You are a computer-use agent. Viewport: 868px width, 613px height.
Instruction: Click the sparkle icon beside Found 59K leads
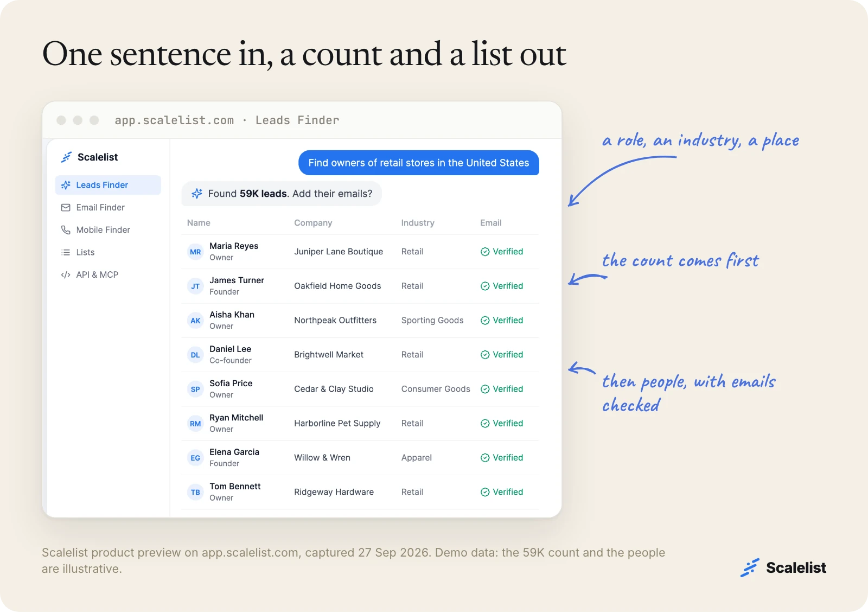tap(197, 194)
